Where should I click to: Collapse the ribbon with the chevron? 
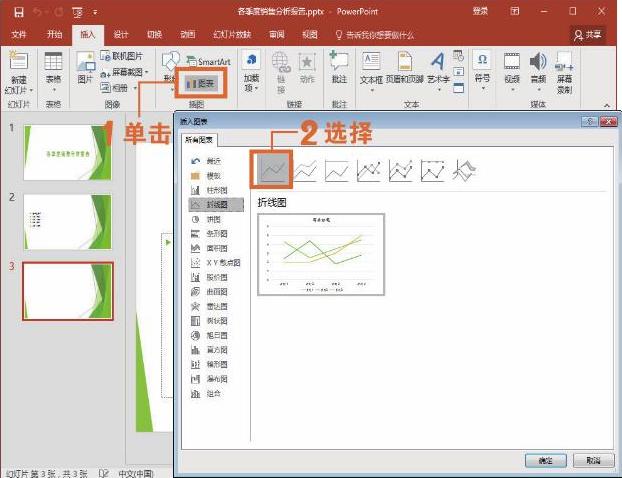607,105
